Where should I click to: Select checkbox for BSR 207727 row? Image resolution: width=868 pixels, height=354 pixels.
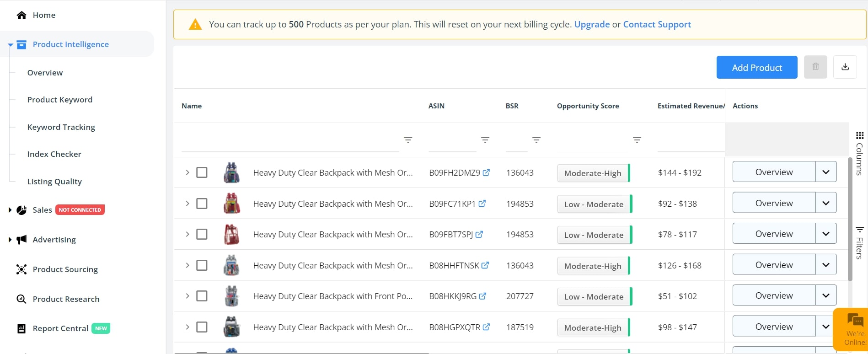pyautogui.click(x=202, y=296)
